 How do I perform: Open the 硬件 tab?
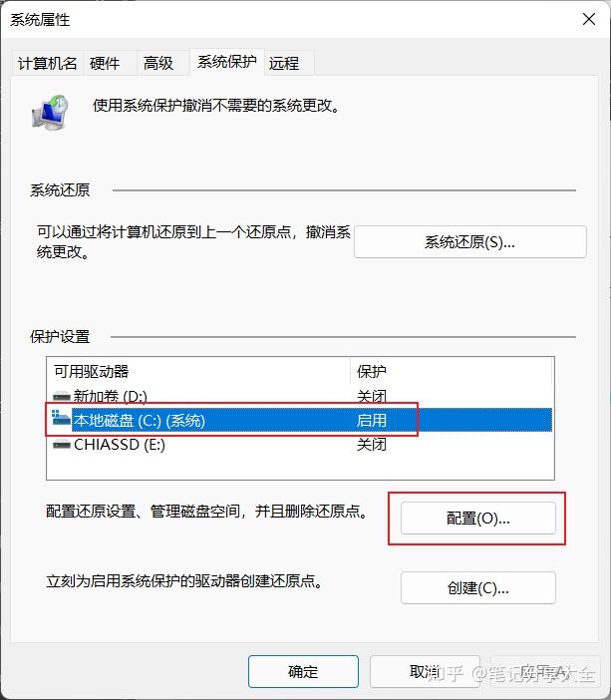pos(105,63)
